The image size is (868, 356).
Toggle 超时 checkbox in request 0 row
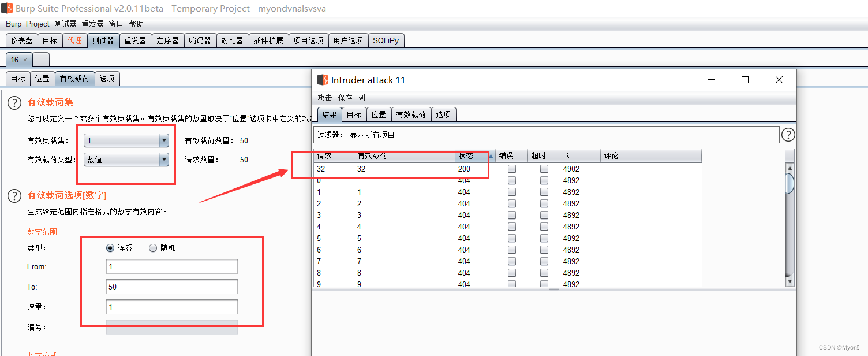pyautogui.click(x=544, y=180)
